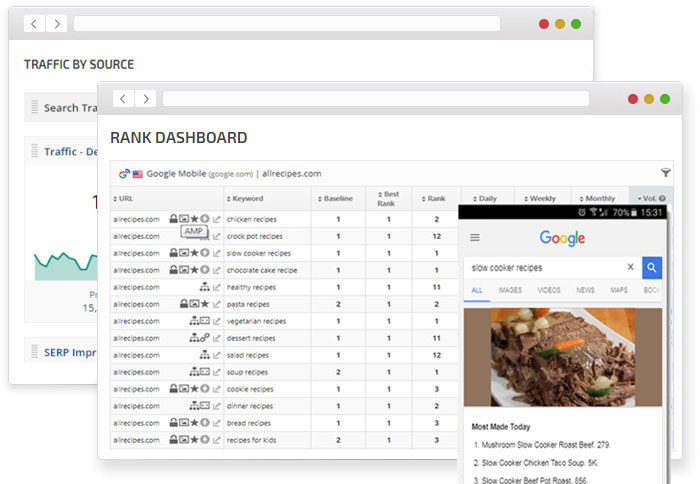Switch to the VIDEOS tab in Google
Image resolution: width=700 pixels, height=484 pixels.
pyautogui.click(x=549, y=291)
